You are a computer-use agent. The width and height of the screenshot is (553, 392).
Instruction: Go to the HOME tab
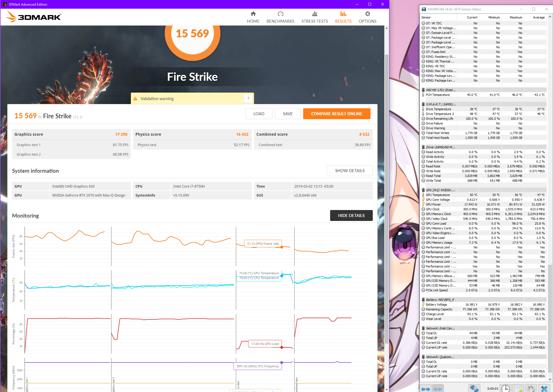point(253,17)
